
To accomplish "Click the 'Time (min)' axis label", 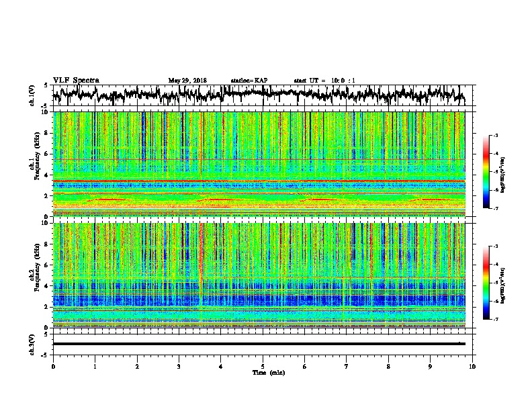I will [x=269, y=373].
